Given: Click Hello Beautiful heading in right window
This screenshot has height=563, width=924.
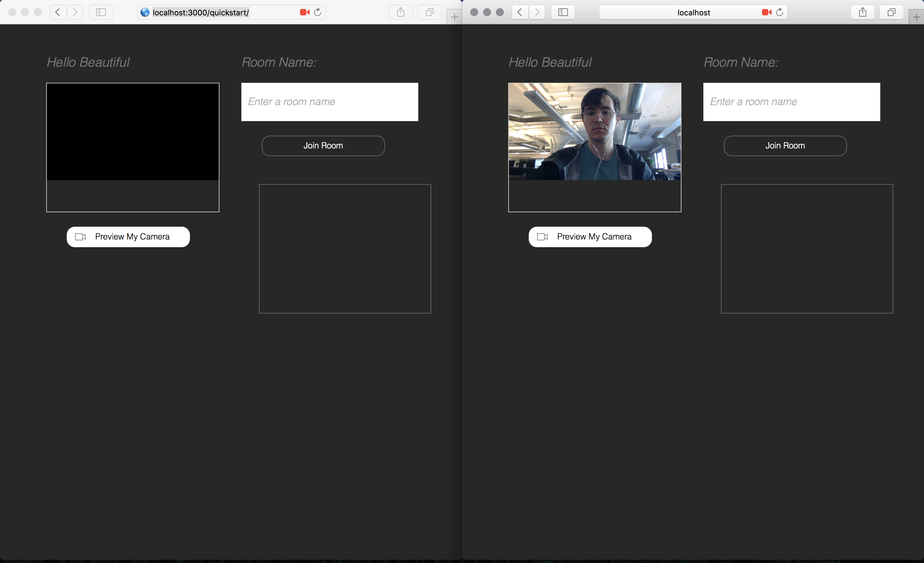Looking at the screenshot, I should [x=550, y=62].
